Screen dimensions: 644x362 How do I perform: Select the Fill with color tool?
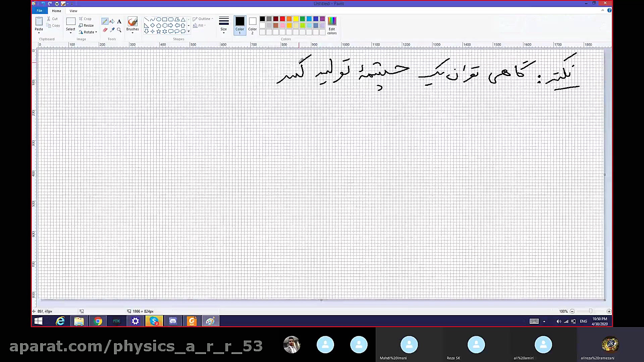point(112,21)
